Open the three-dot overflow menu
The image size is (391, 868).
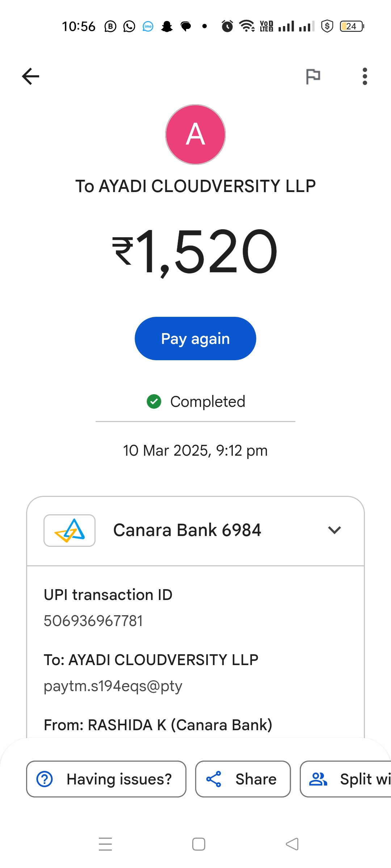365,76
